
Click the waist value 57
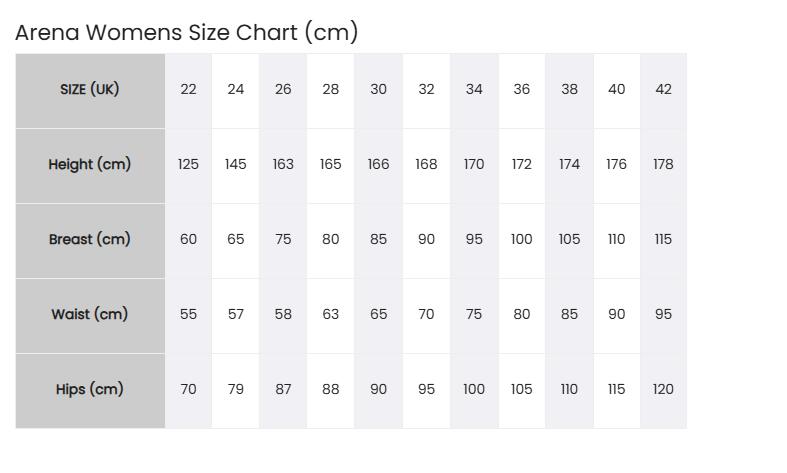click(x=235, y=316)
